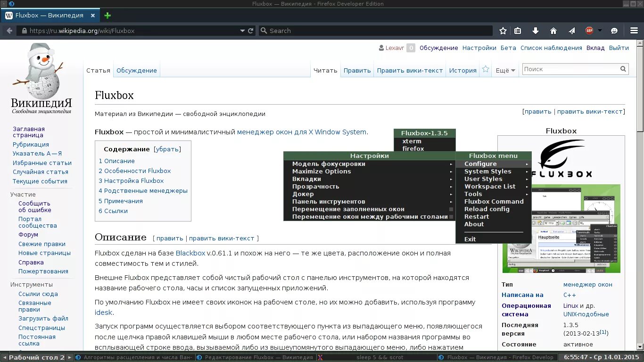The width and height of the screenshot is (644, 362).
Task: Click the page vertical scrollbar thumb
Action: click(640, 89)
